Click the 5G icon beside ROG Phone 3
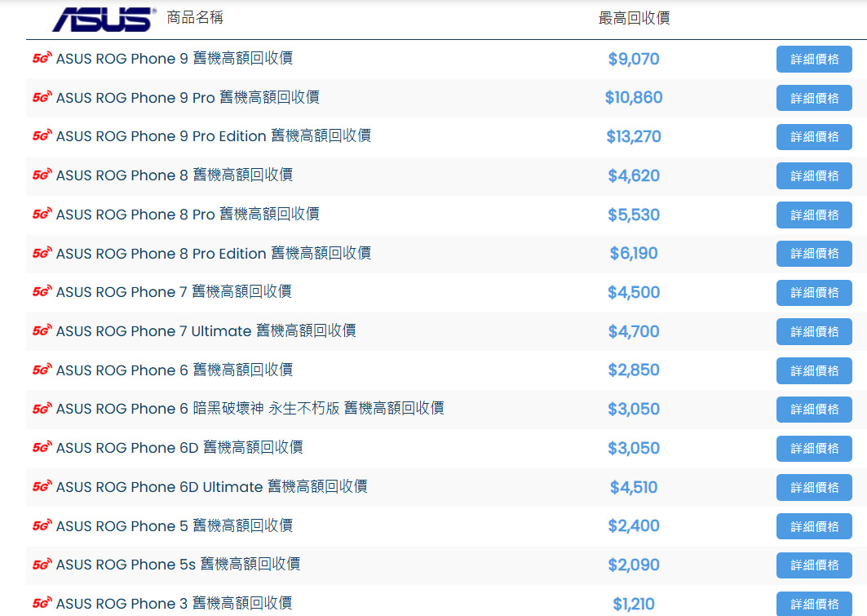Image resolution: width=867 pixels, height=616 pixels. [x=42, y=604]
